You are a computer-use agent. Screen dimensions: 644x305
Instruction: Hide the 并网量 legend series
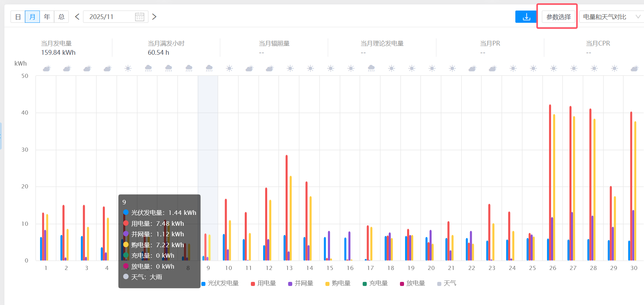click(x=301, y=283)
